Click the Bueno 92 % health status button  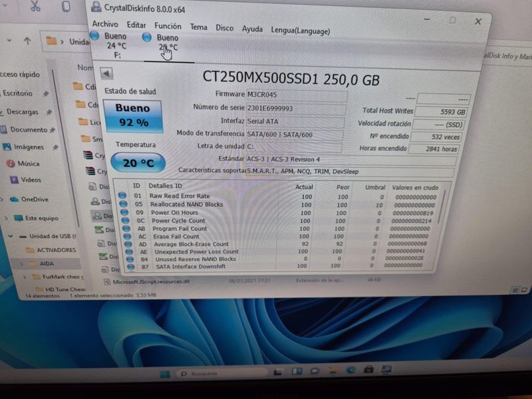pyautogui.click(x=133, y=116)
